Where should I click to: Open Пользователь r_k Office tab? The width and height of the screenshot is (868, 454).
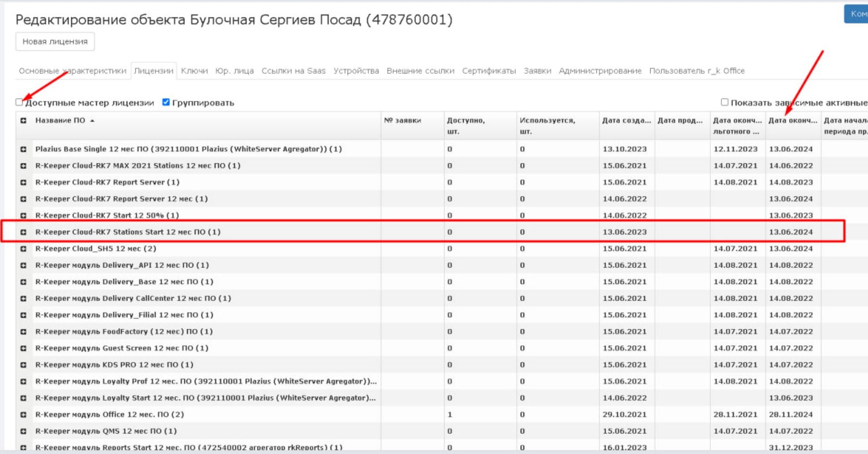[x=697, y=71]
